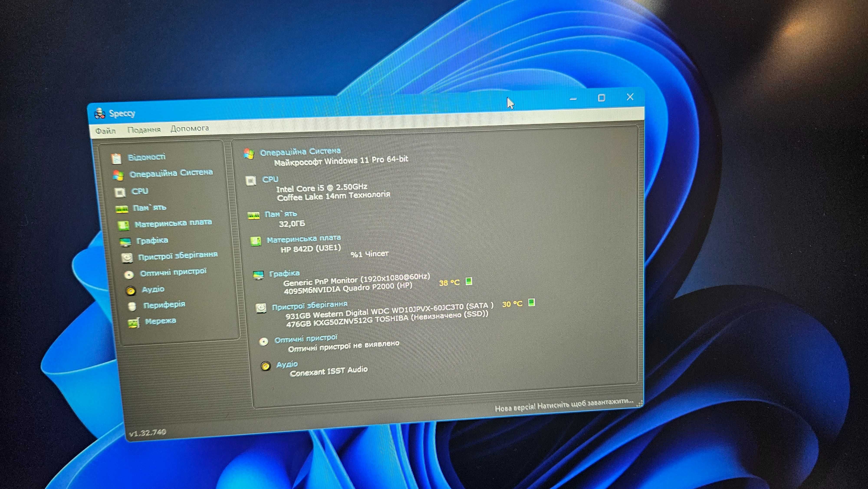Screen dimensions: 868x489
Task: Click the TOSHIBA 476GB SSD line
Action: (x=387, y=319)
